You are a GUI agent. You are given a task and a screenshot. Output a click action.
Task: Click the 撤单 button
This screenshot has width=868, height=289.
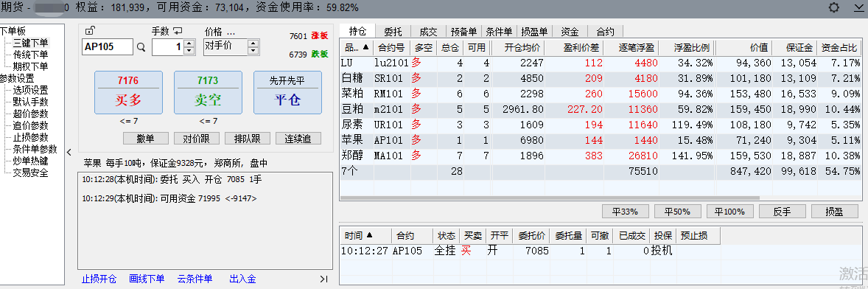click(146, 139)
